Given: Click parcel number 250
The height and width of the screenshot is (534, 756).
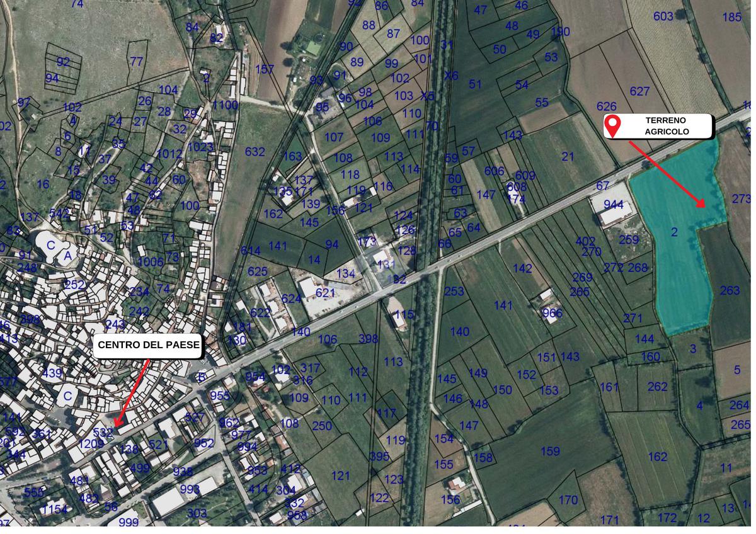Looking at the screenshot, I should (321, 426).
